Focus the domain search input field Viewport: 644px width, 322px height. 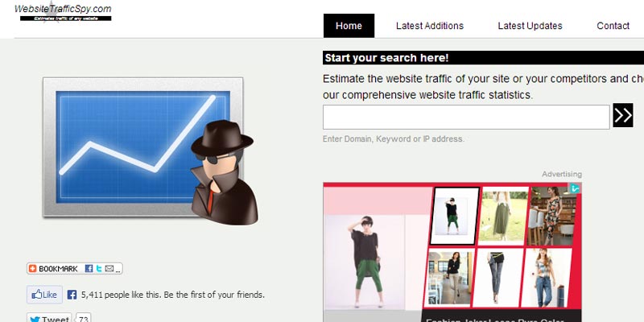click(x=466, y=118)
